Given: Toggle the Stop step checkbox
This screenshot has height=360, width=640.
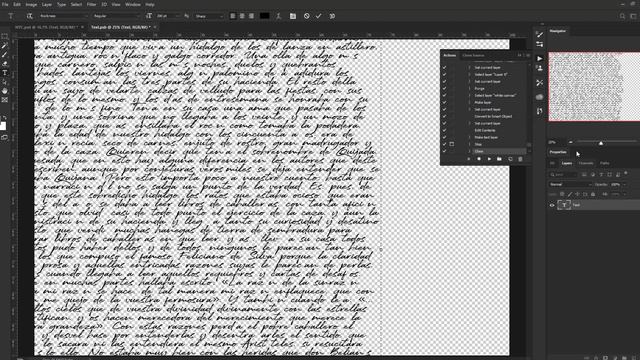Looking at the screenshot, I should 444,144.
